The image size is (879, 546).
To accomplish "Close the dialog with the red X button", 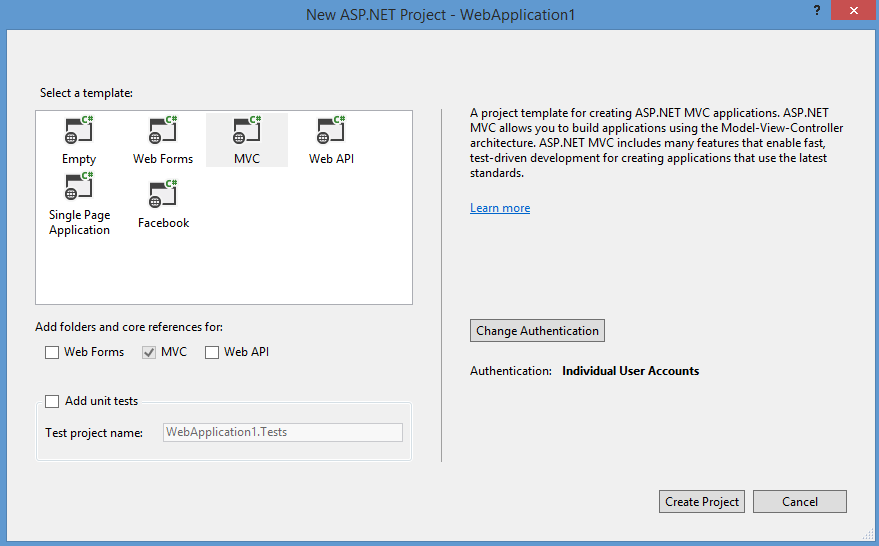I will point(853,10).
